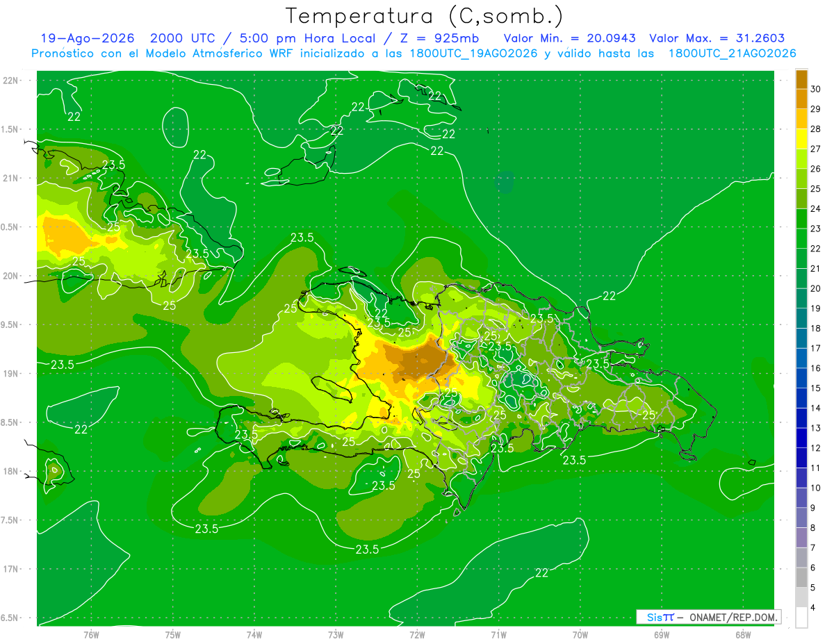Screen dimensions: 834x644
Task: Click the 'Valor Max. = 31.2603' text
Action: click(717, 38)
